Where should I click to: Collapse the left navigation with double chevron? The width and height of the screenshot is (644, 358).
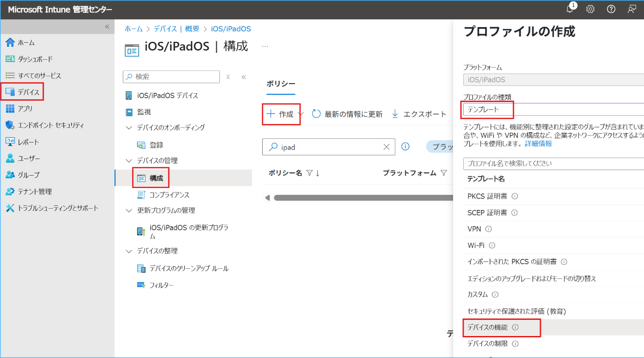(107, 27)
